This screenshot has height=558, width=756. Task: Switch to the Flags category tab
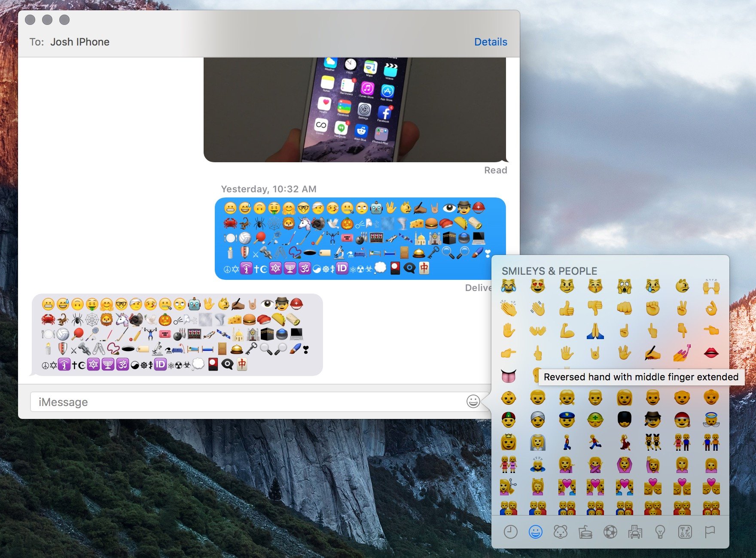[710, 532]
